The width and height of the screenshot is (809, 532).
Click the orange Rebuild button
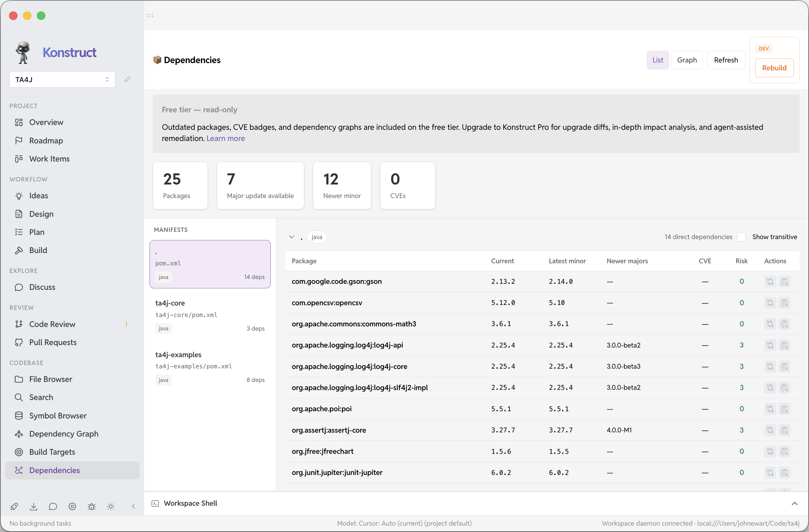(x=774, y=68)
